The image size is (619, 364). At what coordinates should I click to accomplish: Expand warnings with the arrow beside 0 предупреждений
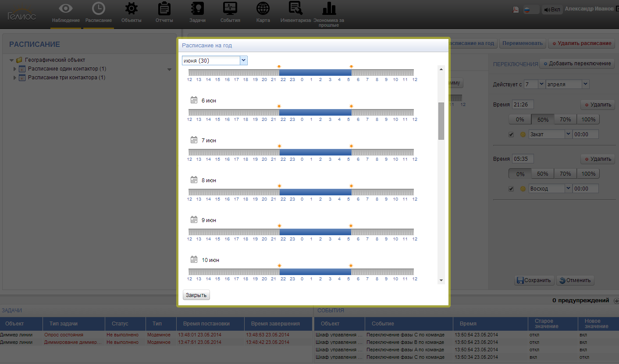click(x=615, y=300)
